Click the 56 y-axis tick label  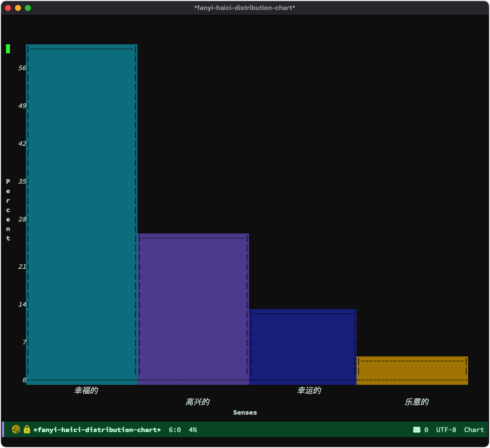tap(22, 68)
